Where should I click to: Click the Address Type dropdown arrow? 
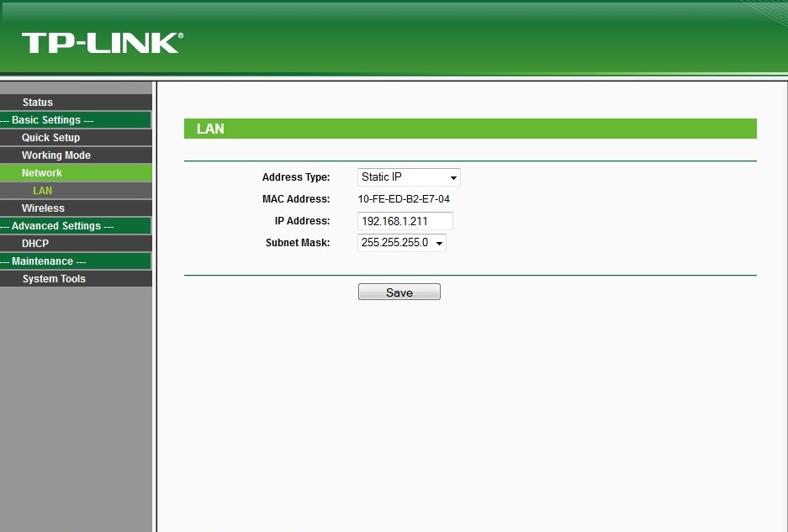click(x=453, y=178)
